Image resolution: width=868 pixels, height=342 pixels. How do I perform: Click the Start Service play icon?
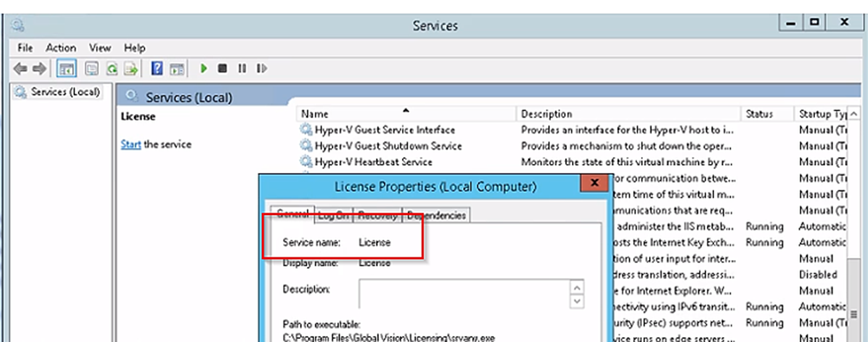click(205, 68)
